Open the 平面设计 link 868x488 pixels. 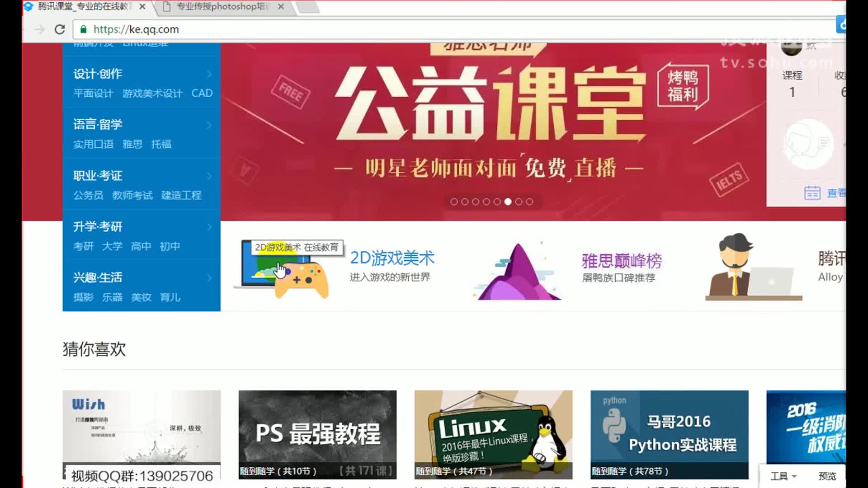click(x=93, y=94)
